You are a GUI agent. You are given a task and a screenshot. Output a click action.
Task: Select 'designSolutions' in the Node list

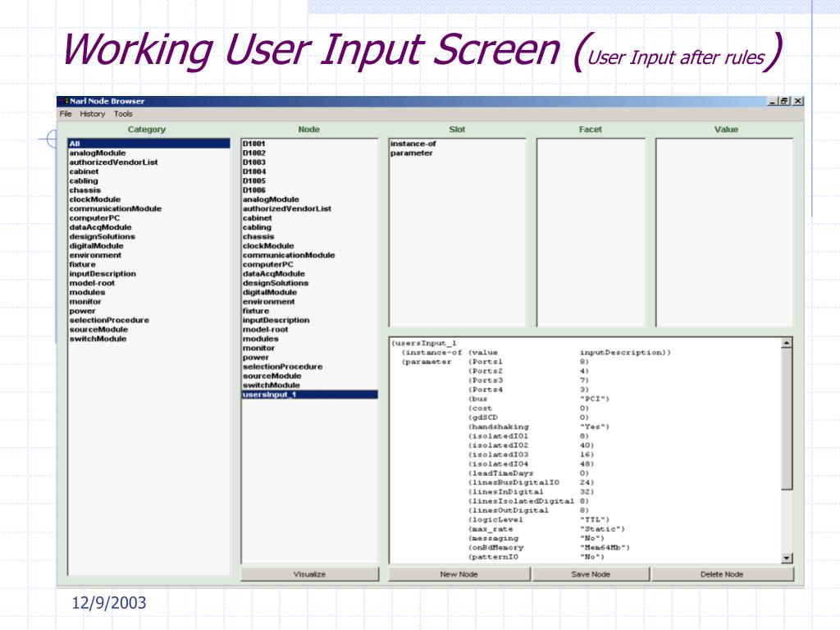[x=276, y=283]
